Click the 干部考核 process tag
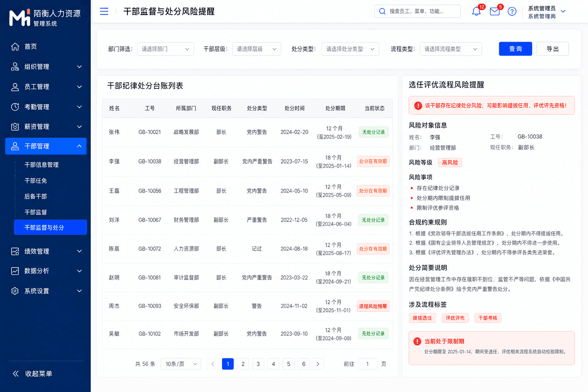This screenshot has width=588, height=392. click(x=488, y=318)
